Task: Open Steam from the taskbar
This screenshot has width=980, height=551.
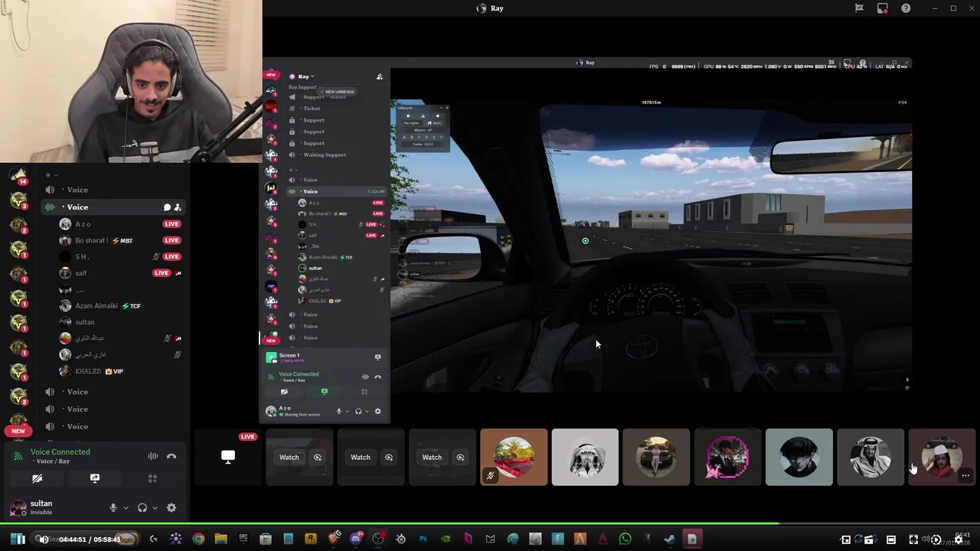Action: point(669,540)
